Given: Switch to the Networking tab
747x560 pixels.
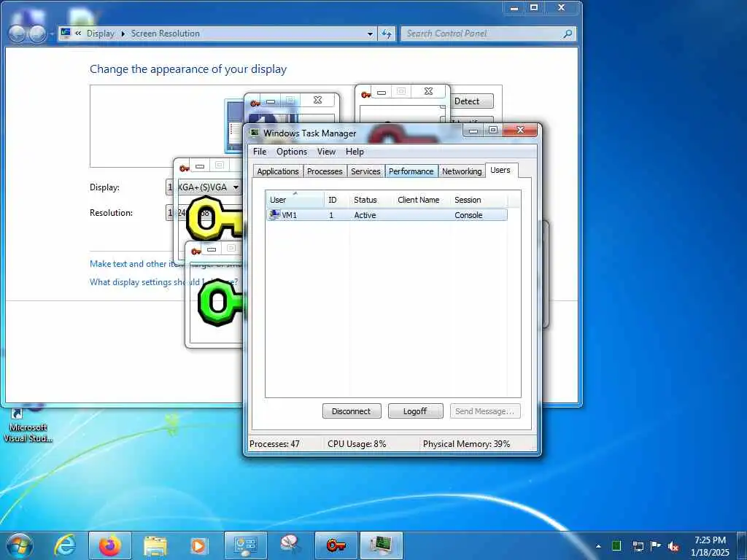Looking at the screenshot, I should point(462,171).
